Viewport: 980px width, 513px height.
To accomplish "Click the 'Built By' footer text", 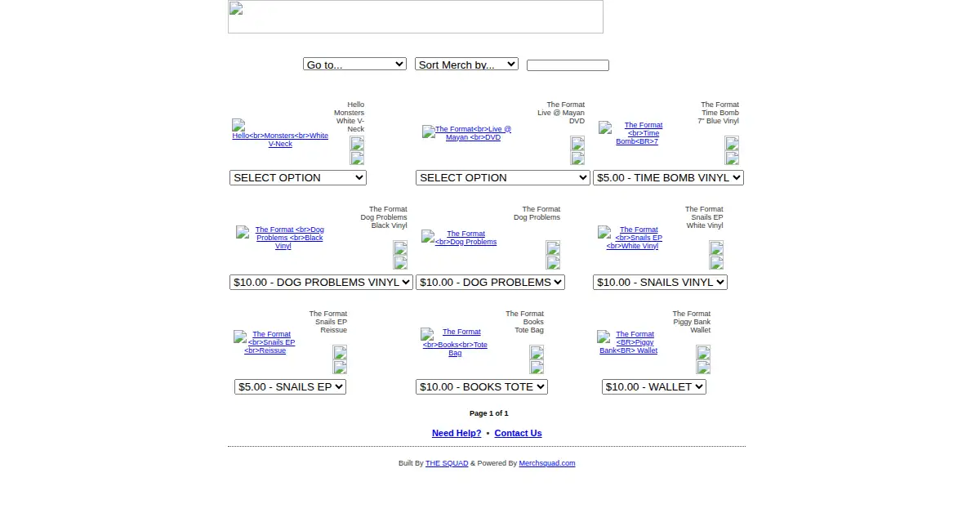I will click(411, 463).
